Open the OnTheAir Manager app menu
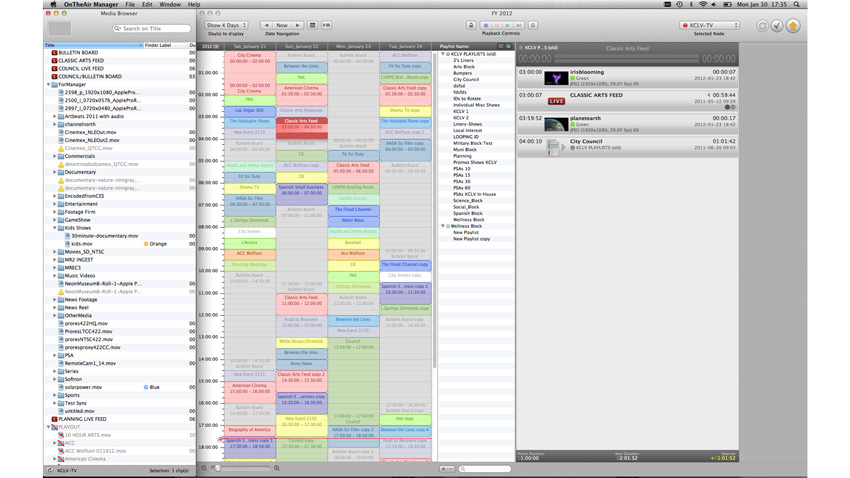The image size is (850, 478). (x=91, y=4)
